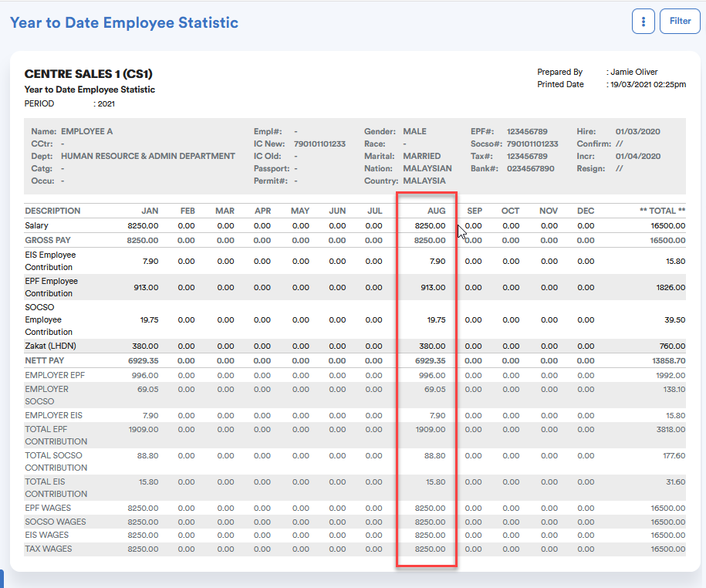Image resolution: width=706 pixels, height=588 pixels.
Task: Click the JAN column header
Action: [x=150, y=211]
